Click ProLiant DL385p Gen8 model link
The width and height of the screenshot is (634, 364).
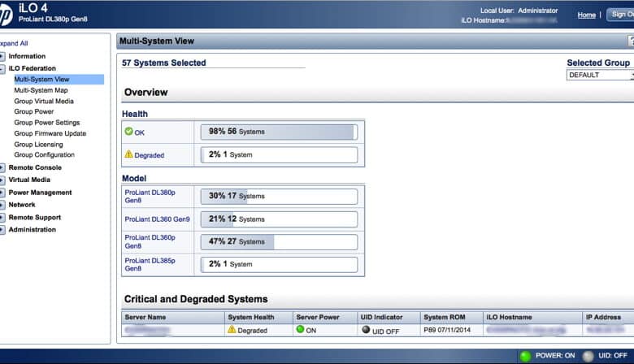click(150, 264)
